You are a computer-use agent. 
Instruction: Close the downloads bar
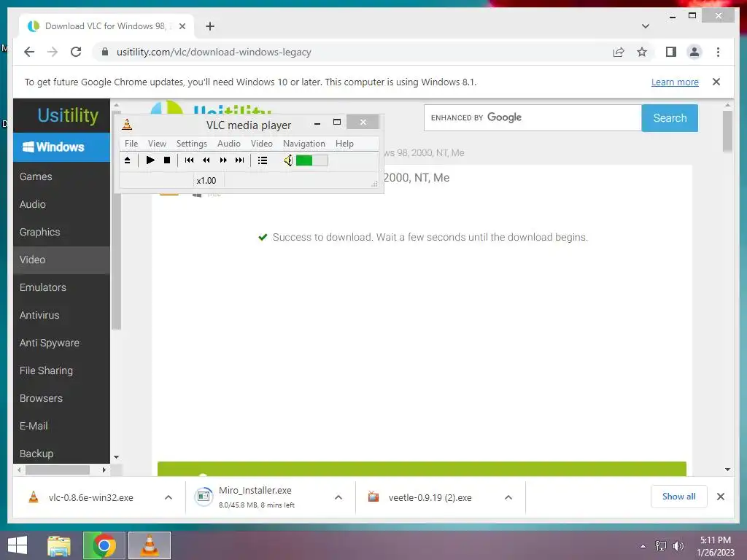click(720, 497)
